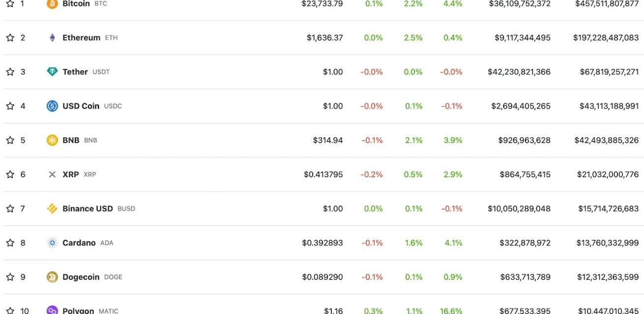Image resolution: width=644 pixels, height=314 pixels.
Task: Click the Tether coin logo icon
Action: coord(52,72)
